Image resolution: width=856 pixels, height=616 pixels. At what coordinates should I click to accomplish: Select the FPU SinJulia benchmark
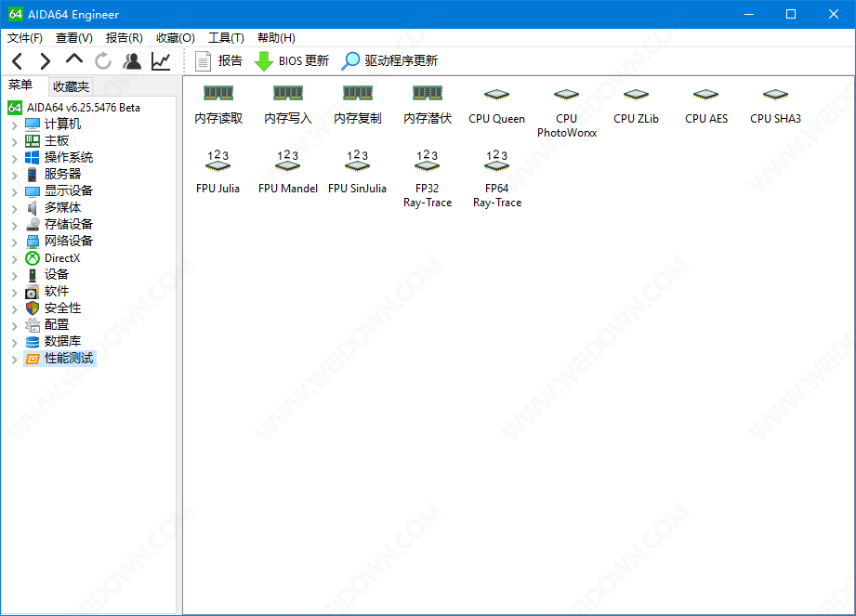coord(358,172)
